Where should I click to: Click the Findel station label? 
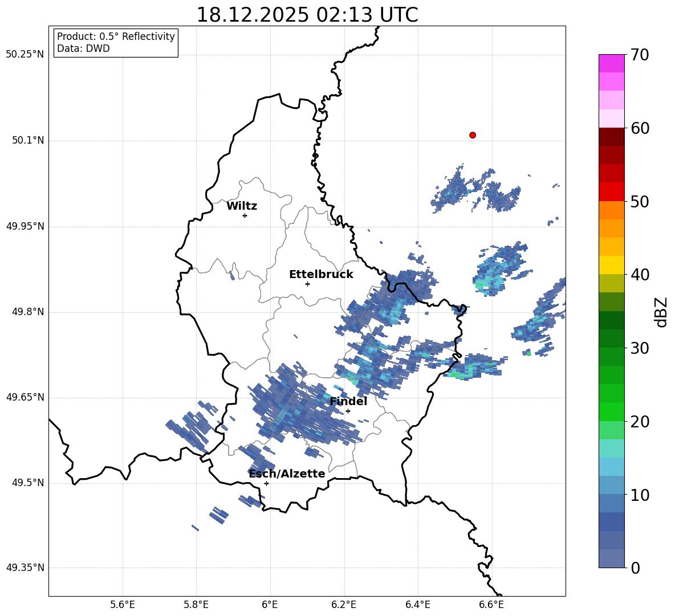coord(348,401)
